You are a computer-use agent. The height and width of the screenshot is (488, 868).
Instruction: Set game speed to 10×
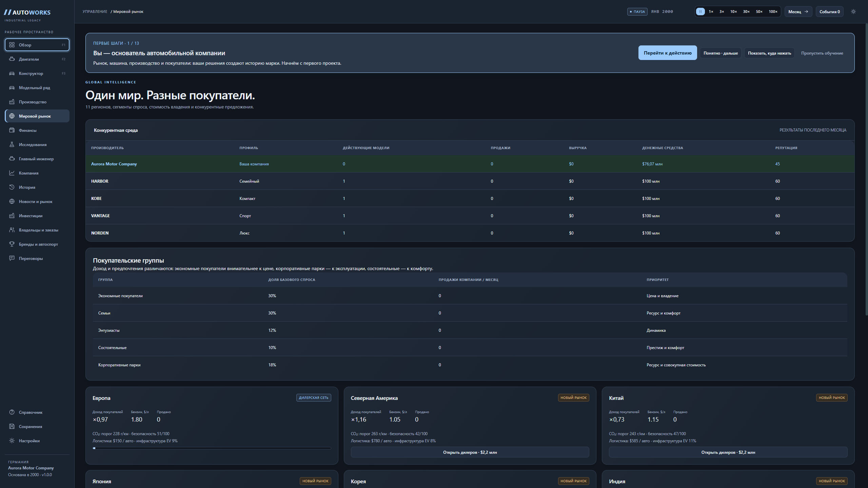pyautogui.click(x=734, y=12)
